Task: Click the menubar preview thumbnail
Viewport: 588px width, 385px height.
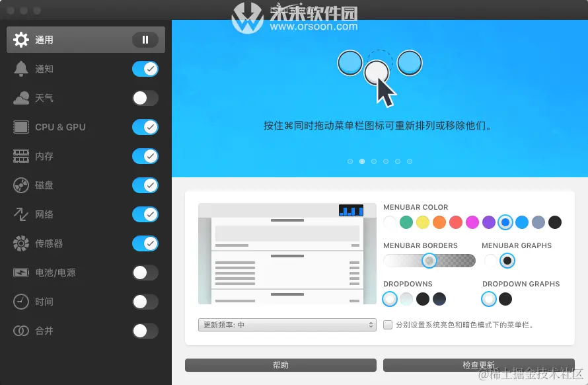Action: pos(287,254)
